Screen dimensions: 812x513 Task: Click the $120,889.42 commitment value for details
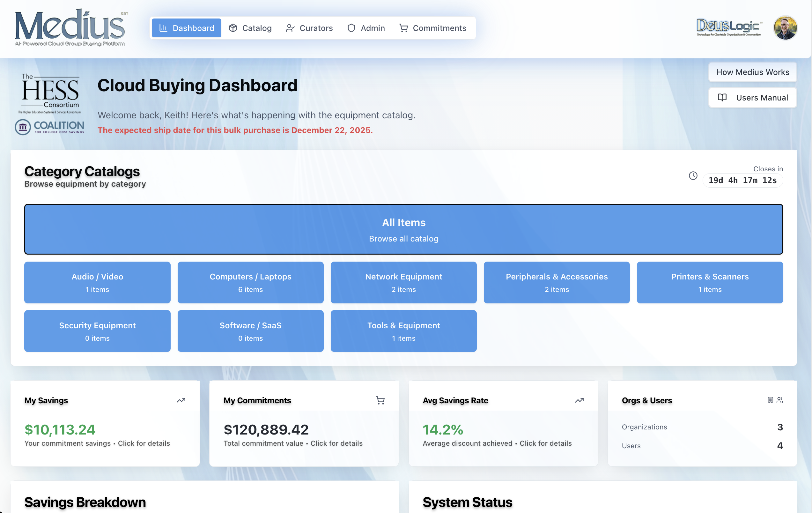[266, 430]
